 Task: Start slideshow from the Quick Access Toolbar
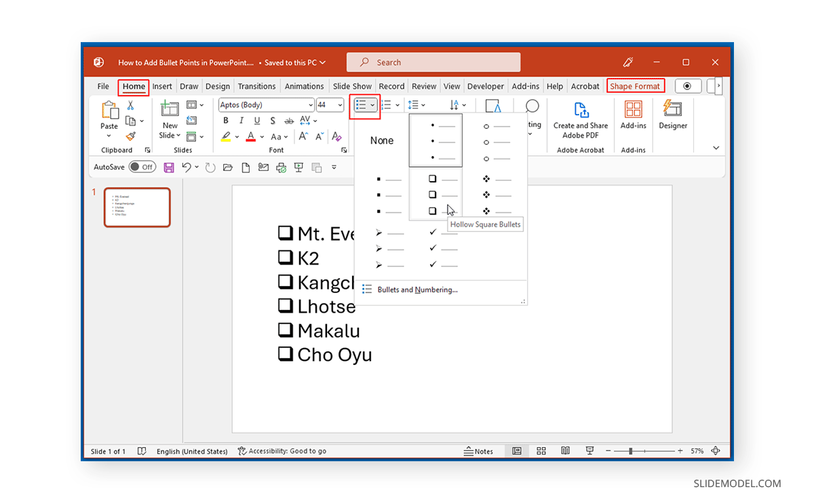click(x=298, y=166)
